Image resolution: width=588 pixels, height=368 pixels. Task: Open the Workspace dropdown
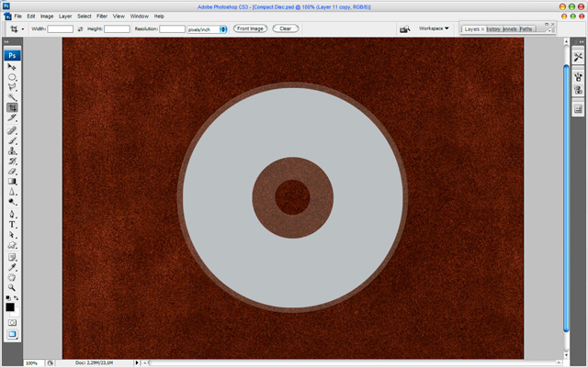coord(434,28)
